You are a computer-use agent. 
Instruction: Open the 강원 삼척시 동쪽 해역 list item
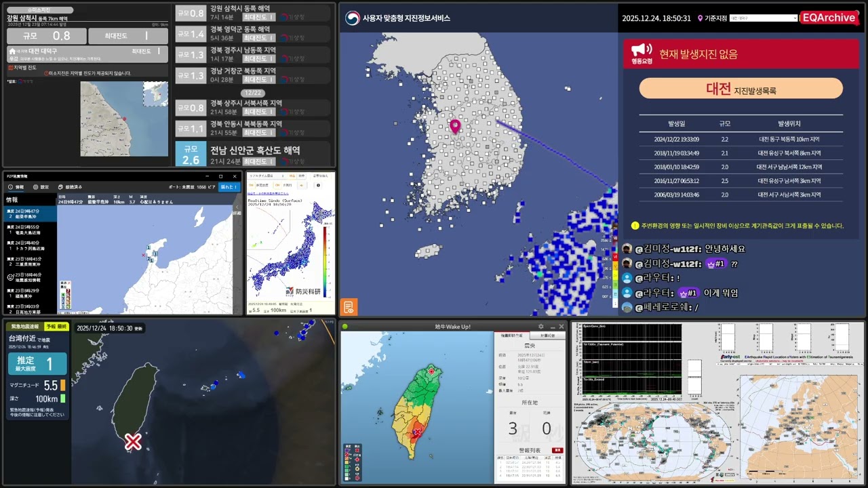pos(253,13)
